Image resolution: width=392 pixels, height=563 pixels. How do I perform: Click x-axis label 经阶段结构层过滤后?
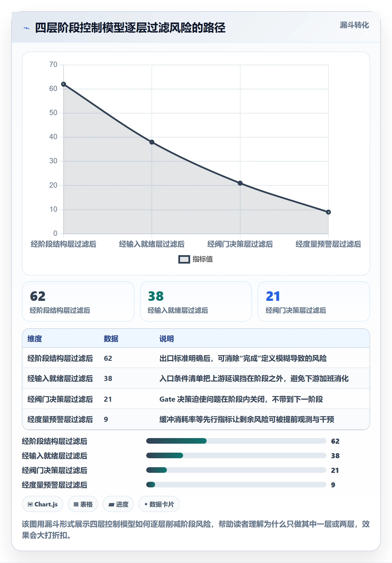64,244
